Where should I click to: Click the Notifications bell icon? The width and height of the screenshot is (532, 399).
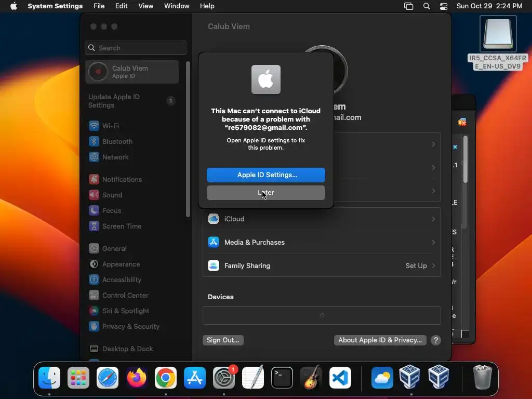point(94,179)
